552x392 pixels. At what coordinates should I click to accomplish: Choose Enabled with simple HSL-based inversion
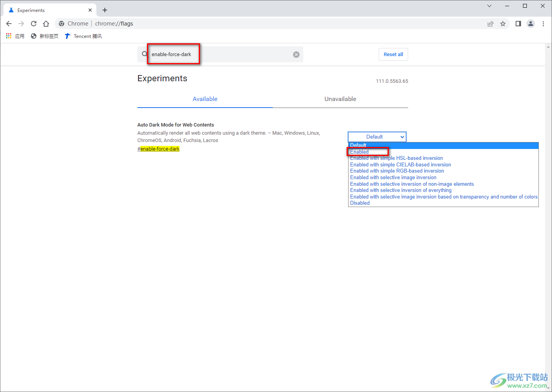pos(443,158)
